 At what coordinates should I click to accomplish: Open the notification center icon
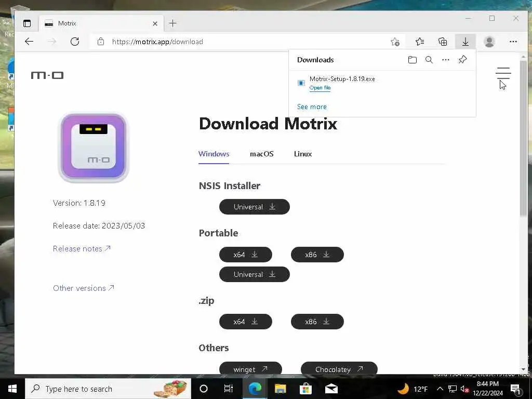(515, 389)
